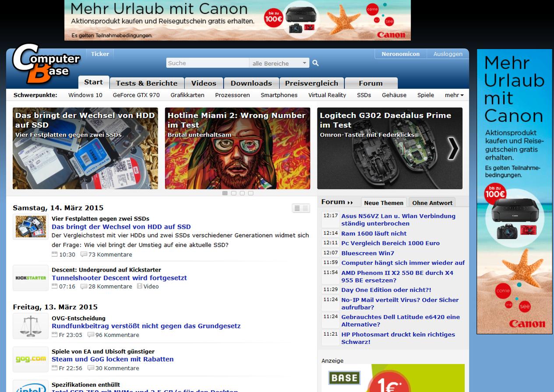
Task: Open GeForce GTX 970 topic link
Action: [x=136, y=95]
